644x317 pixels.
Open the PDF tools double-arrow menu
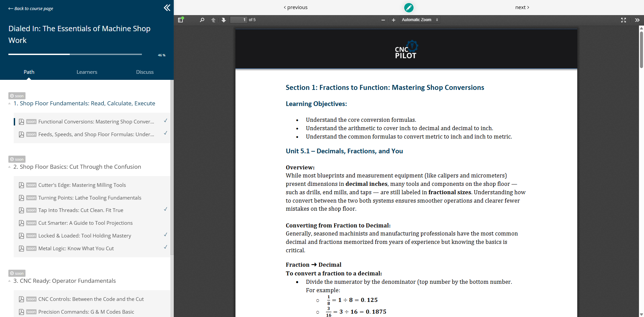[637, 20]
